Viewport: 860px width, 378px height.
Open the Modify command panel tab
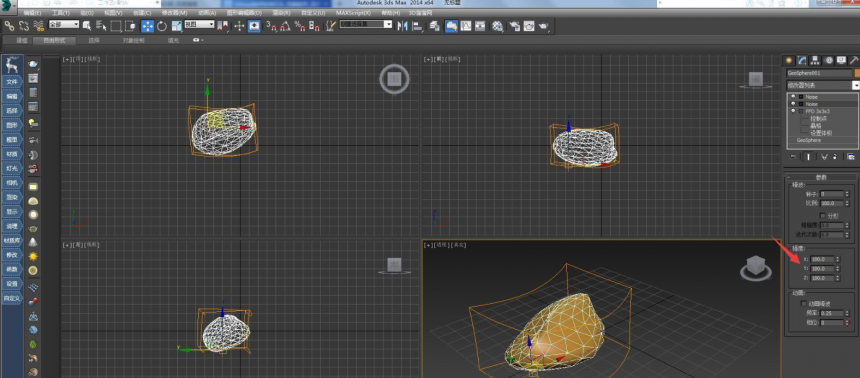coord(802,60)
